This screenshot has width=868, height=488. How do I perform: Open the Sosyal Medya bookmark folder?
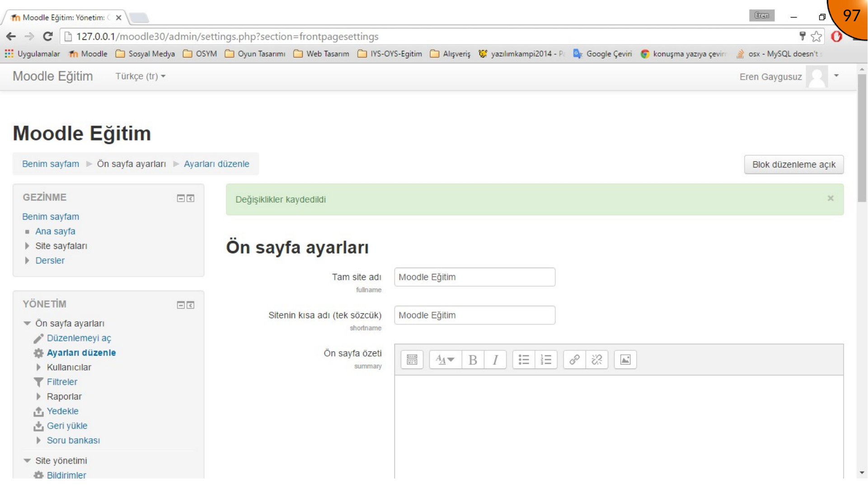pyautogui.click(x=145, y=54)
